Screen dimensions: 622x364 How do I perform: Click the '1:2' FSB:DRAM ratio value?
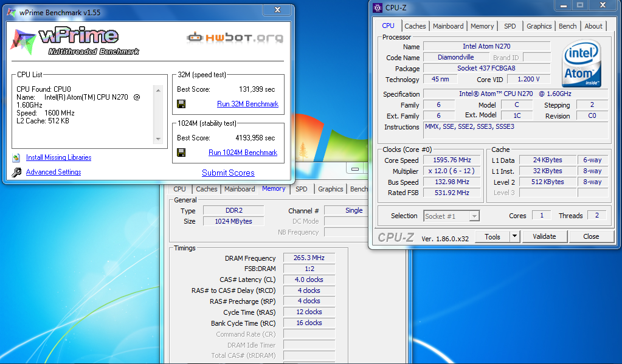(309, 269)
